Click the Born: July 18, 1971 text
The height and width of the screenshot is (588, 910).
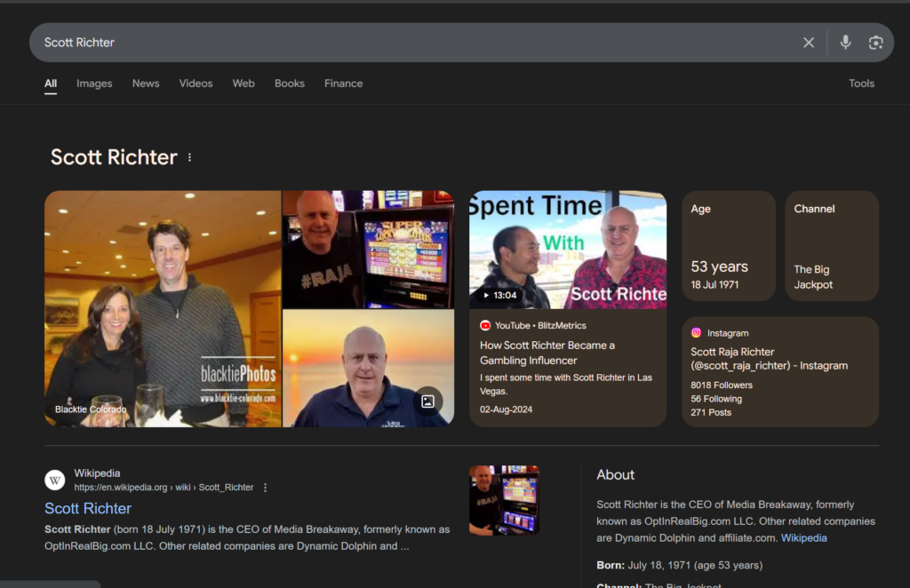click(680, 566)
